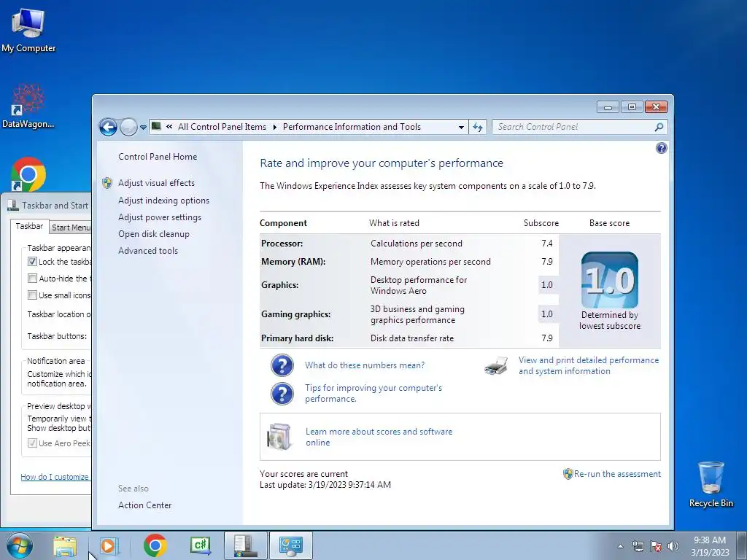Screen dimensions: 747x560
Task: Open Adjust visual effects
Action: [156, 183]
